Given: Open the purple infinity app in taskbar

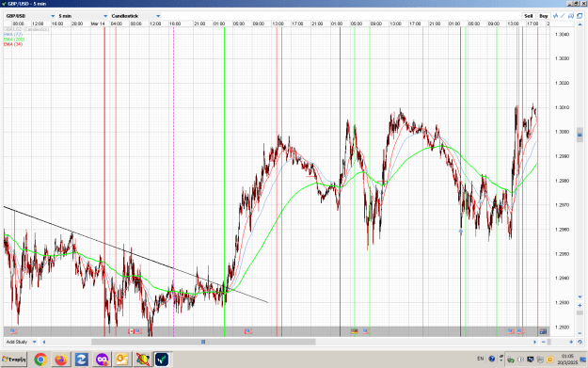Looking at the screenshot, I should (102, 360).
